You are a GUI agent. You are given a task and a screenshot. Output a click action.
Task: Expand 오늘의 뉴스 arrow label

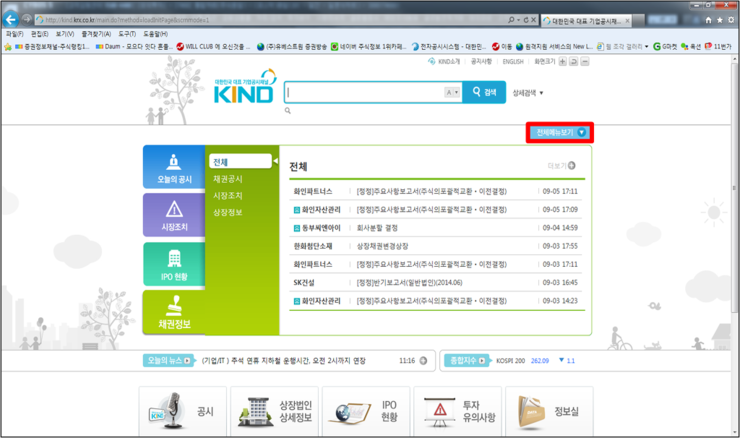pyautogui.click(x=168, y=361)
